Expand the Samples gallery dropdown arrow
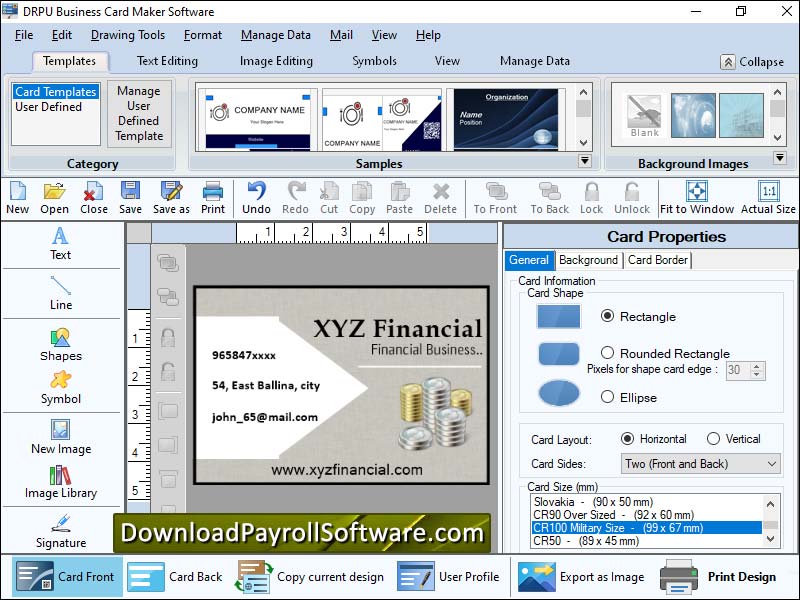800x600 pixels. pyautogui.click(x=585, y=161)
